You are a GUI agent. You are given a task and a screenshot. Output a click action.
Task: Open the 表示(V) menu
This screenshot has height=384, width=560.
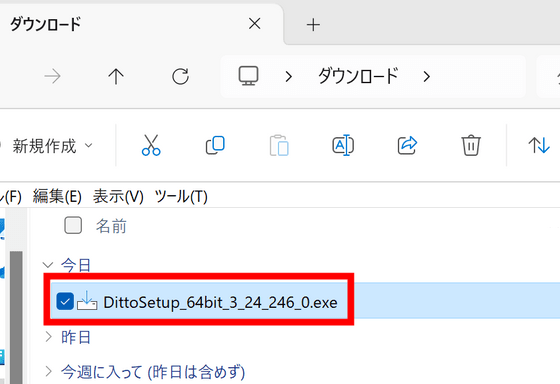point(118,196)
